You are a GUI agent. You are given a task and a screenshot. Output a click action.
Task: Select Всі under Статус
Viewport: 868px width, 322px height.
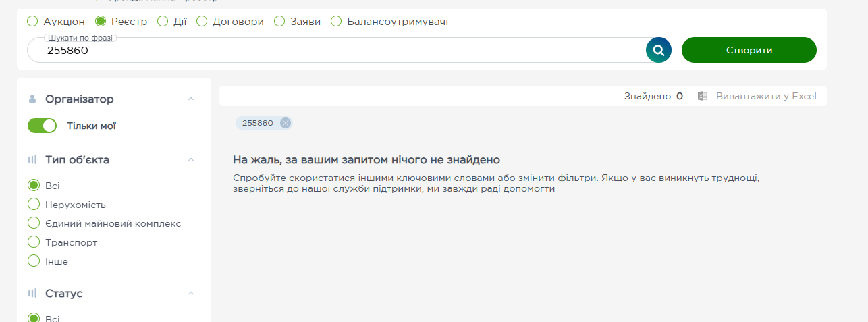[x=34, y=318]
